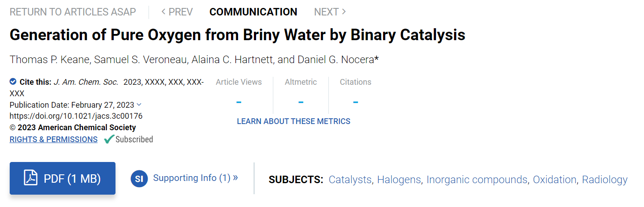Click the SI circle icon
This screenshot has width=644, height=207.
[x=139, y=178]
